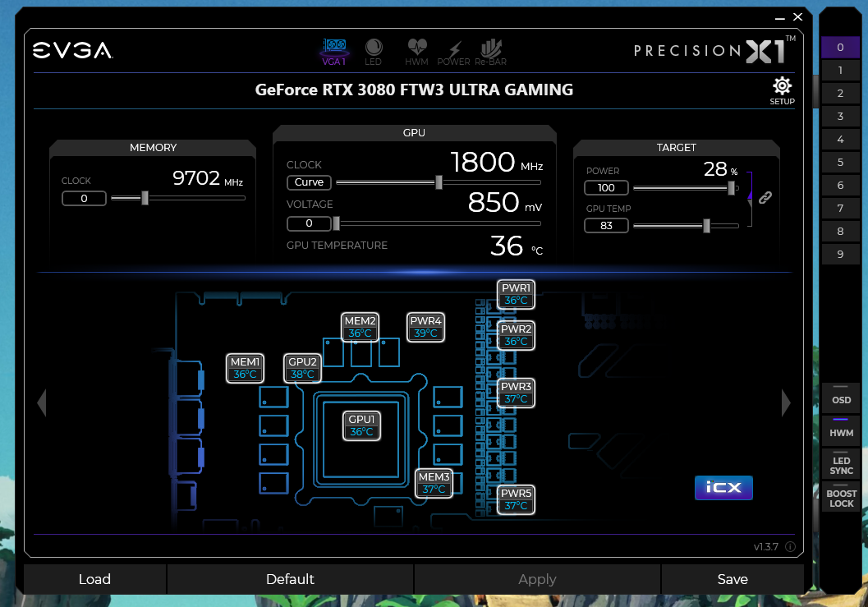Click the memory clock offset input field
The image size is (868, 607).
[84, 198]
